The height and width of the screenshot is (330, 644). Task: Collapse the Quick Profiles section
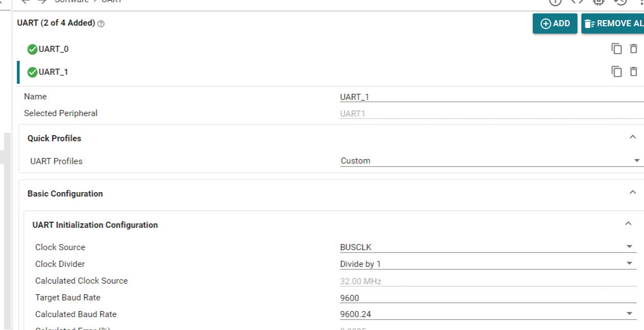632,137
